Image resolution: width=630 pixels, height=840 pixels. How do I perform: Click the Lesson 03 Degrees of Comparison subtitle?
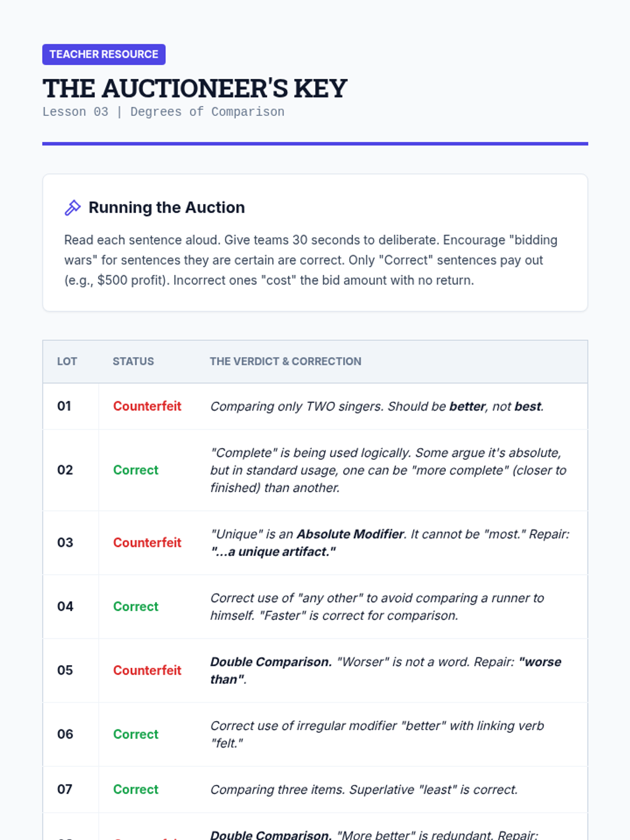(163, 112)
